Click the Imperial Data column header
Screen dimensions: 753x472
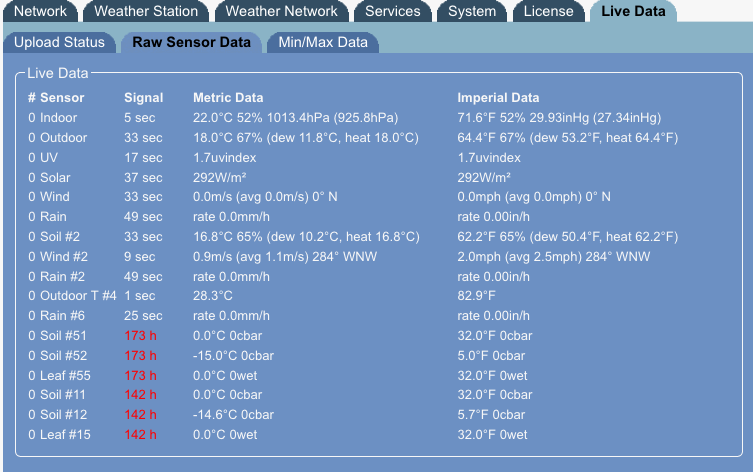click(498, 98)
